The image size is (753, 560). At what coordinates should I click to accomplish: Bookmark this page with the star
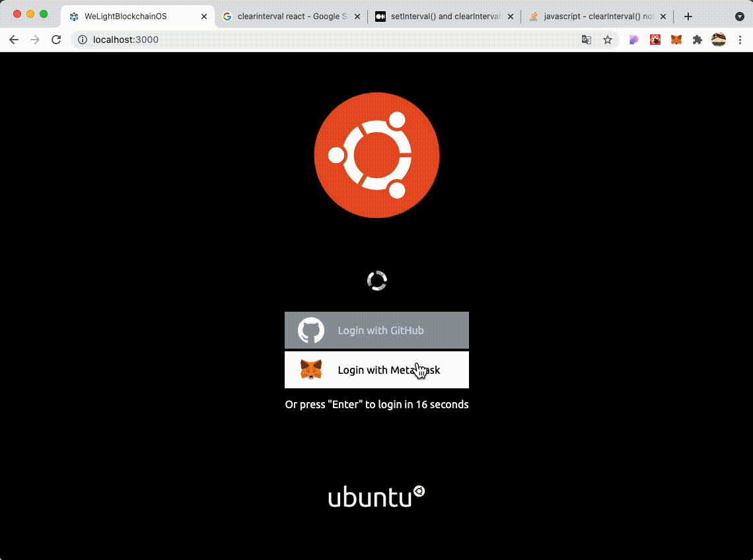tap(608, 40)
